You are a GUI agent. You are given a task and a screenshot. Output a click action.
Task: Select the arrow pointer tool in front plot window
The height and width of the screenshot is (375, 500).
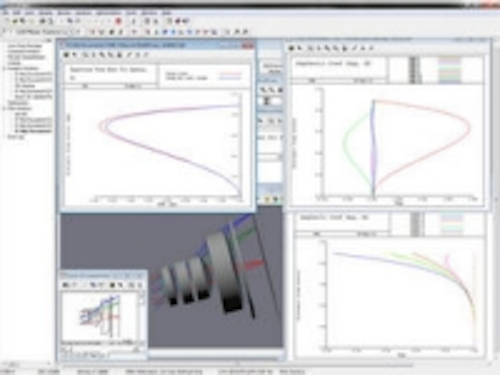click(74, 55)
